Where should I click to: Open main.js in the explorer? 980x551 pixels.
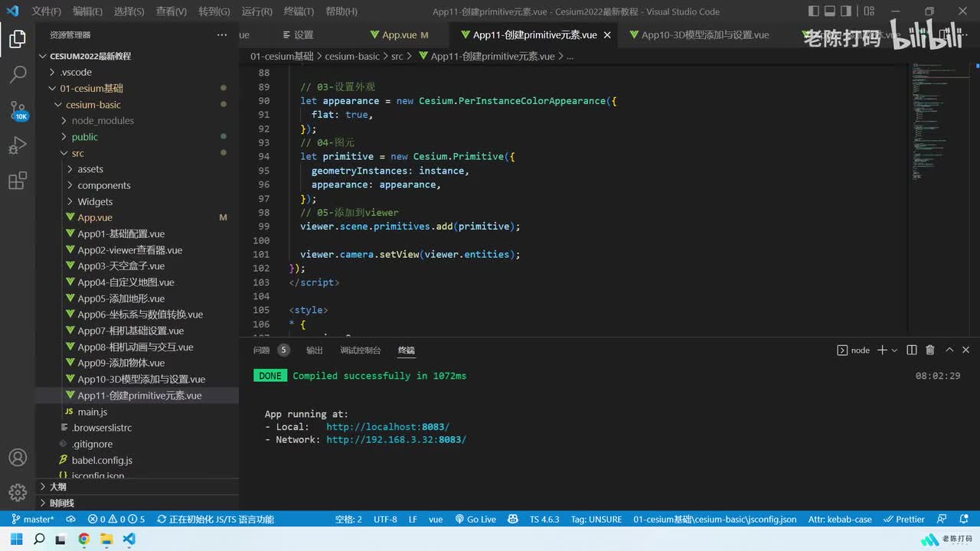pos(92,412)
